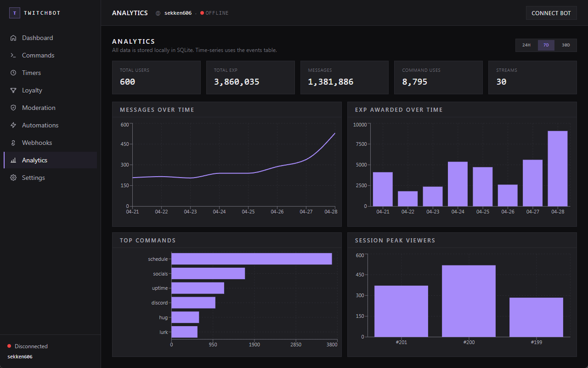Click the SESSION PEAK VIEWERS title

pos(395,241)
